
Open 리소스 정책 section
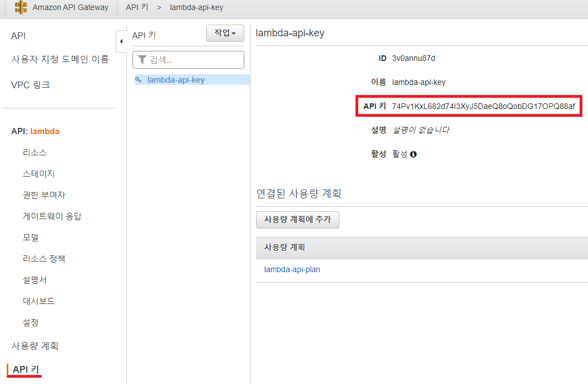pos(44,259)
